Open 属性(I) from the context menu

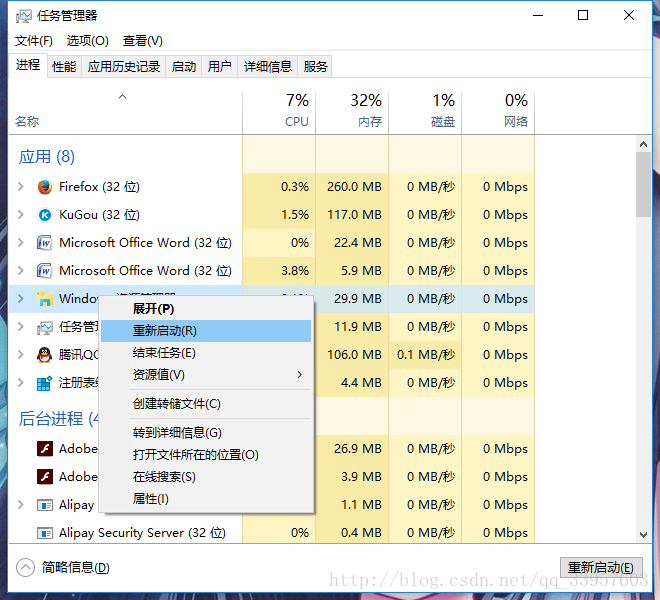[x=206, y=499]
